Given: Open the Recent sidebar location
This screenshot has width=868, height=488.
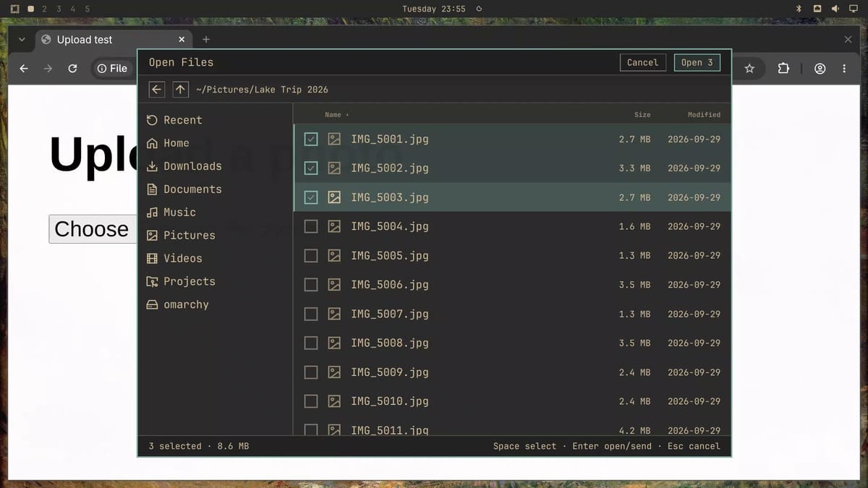Looking at the screenshot, I should pos(174,120).
